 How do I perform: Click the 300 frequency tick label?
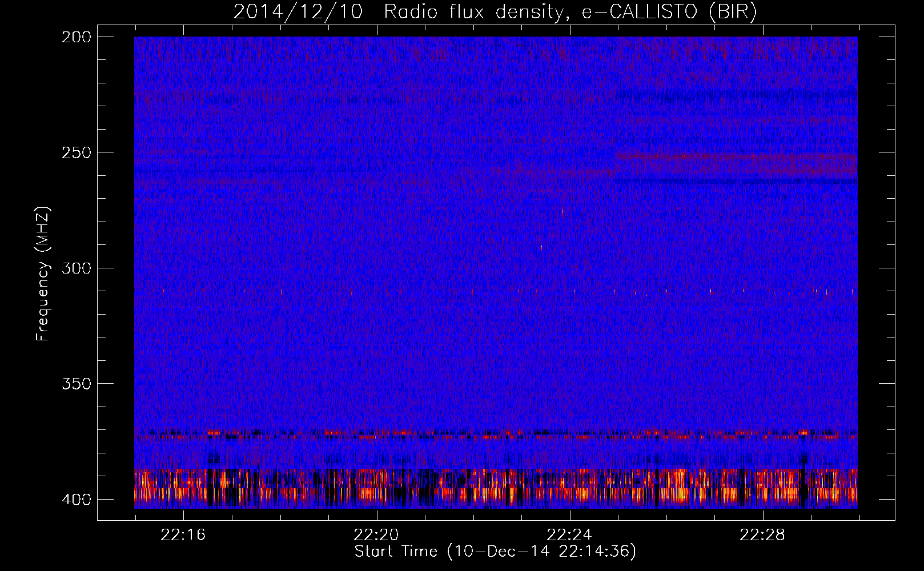(x=76, y=268)
